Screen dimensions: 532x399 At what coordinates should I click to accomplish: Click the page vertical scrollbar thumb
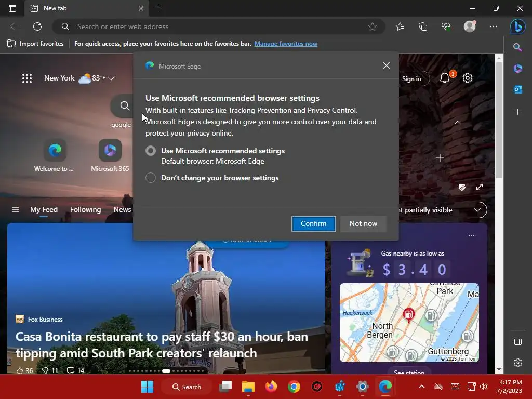click(x=499, y=121)
